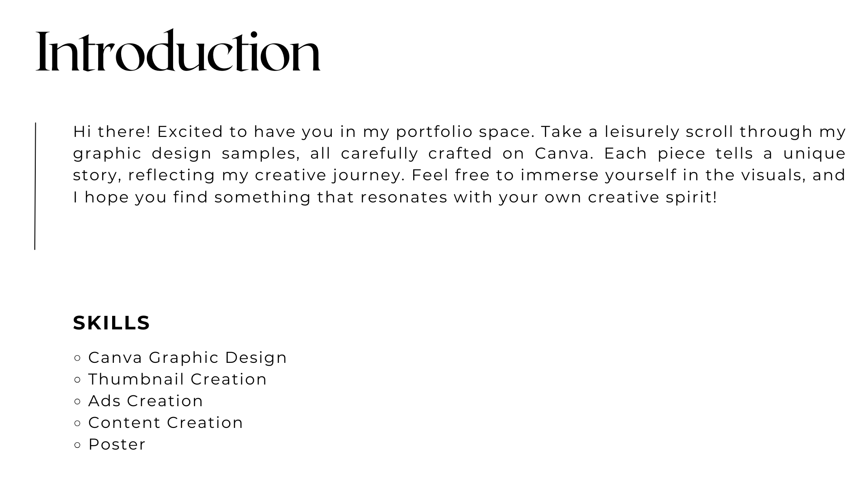Click the bullet beside Canva Graphic Design
Screen dimensions: 868x488
point(77,358)
